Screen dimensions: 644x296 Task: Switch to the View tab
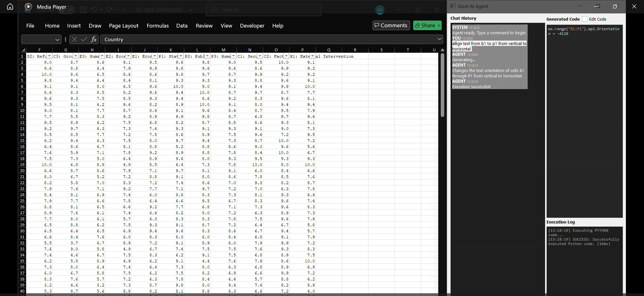(226, 26)
